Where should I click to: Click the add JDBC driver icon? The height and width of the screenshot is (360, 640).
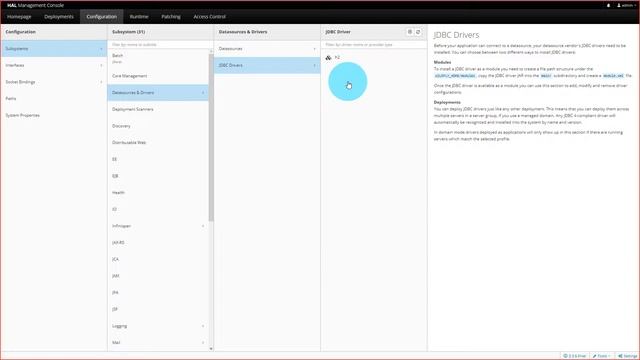click(410, 32)
